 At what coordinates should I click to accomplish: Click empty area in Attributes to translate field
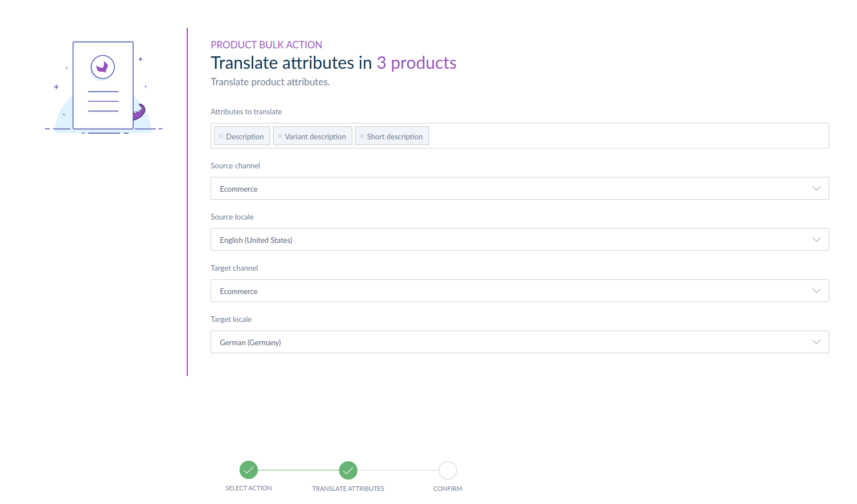point(626,136)
